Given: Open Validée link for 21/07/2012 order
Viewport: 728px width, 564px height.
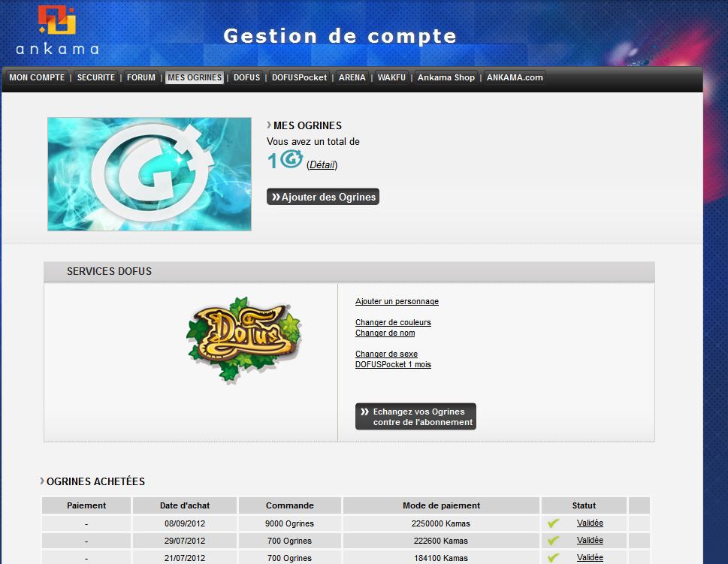Looking at the screenshot, I should (590, 557).
